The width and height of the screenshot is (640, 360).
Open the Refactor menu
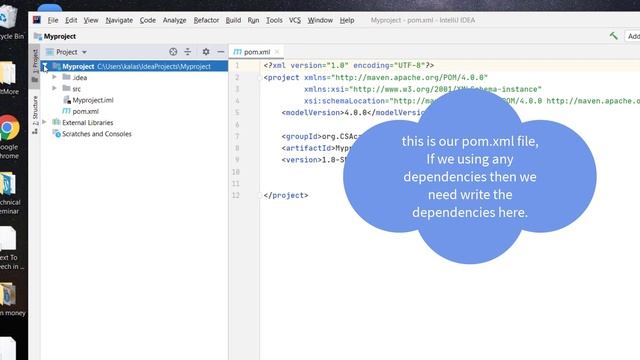click(206, 20)
